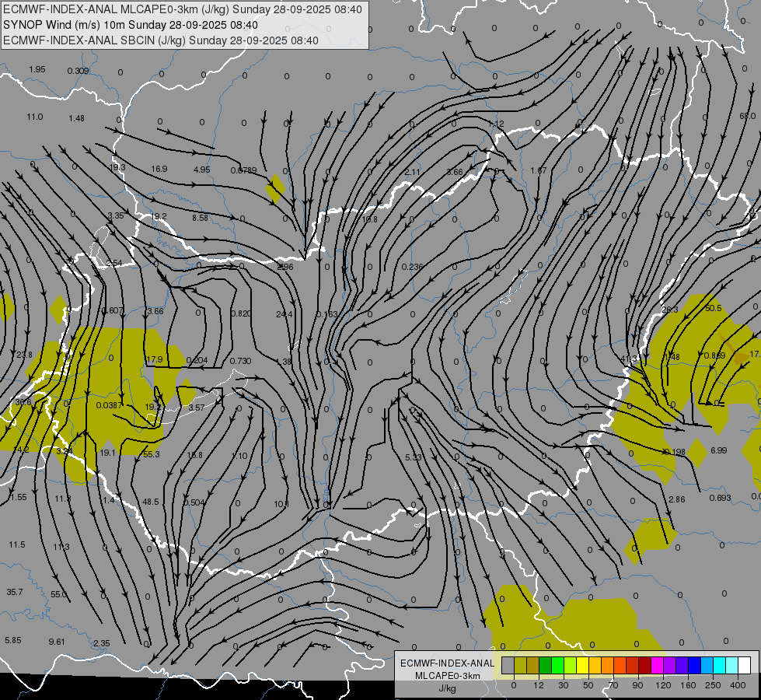Click the 0.236 value
Screen dimensions: 761x700
413,267
